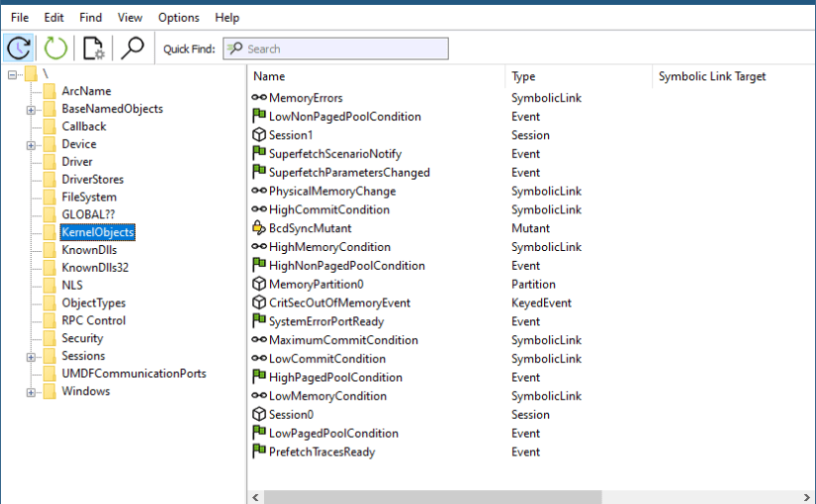Viewport: 816px width, 504px height.
Task: Select the UMDFCommunicationPorts folder in tree
Action: click(134, 374)
